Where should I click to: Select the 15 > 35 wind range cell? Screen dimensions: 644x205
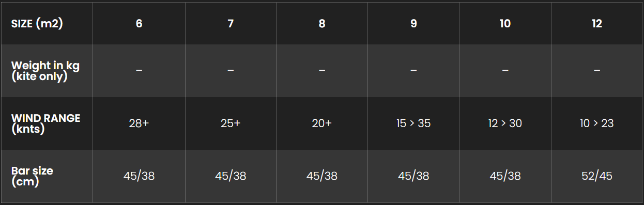point(413,123)
